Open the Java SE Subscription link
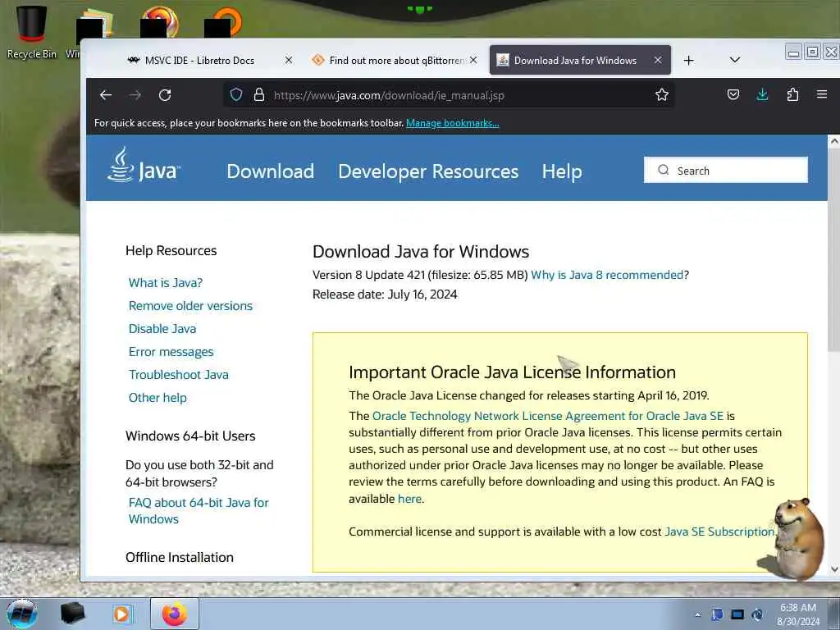The image size is (840, 630). (719, 532)
